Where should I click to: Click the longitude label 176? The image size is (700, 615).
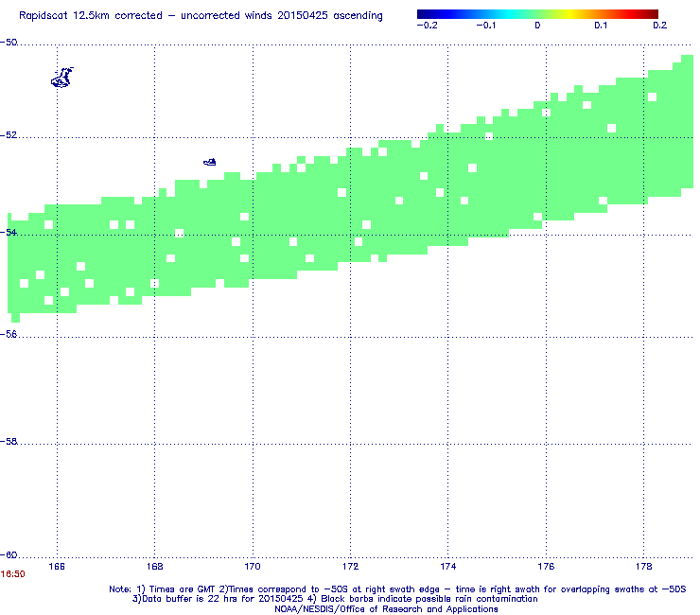pyautogui.click(x=546, y=567)
